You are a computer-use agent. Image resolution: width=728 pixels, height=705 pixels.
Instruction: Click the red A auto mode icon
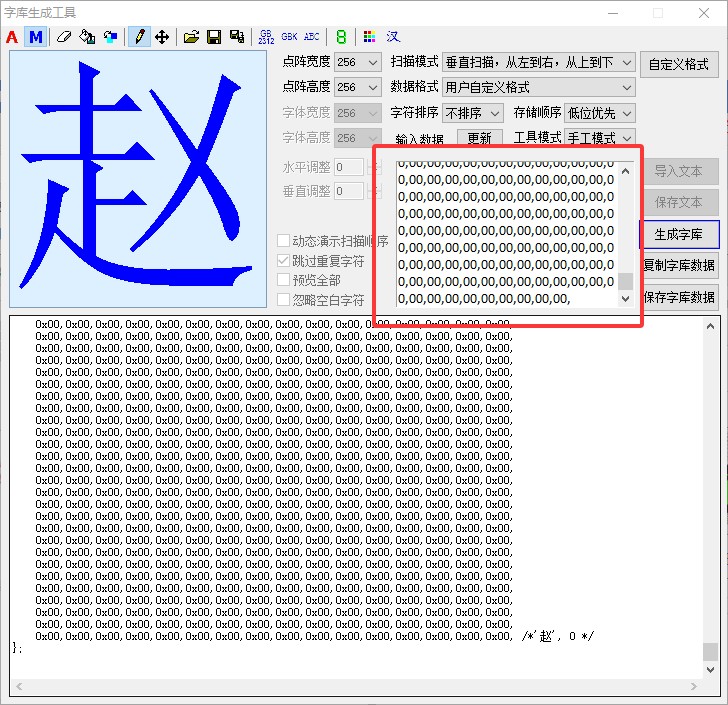tap(12, 37)
